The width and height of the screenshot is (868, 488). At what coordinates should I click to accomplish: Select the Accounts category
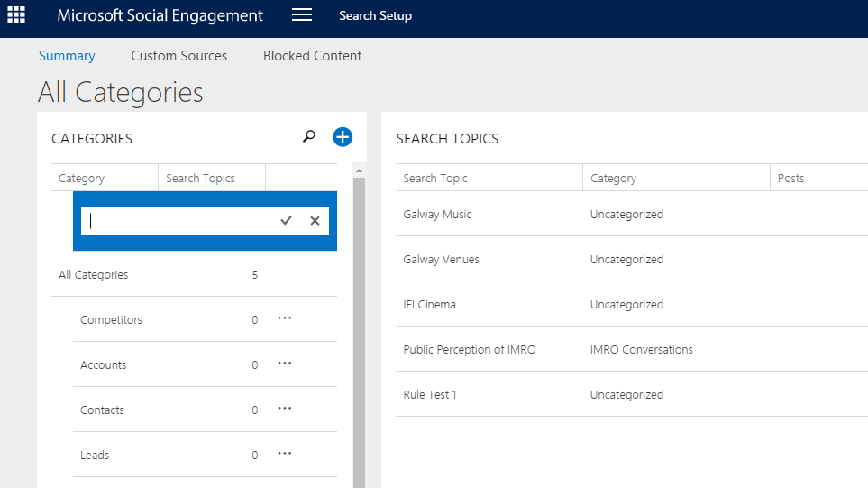103,365
